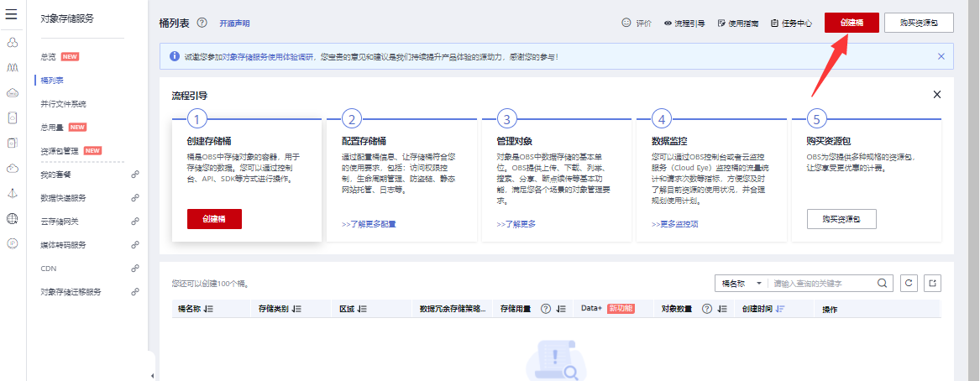Refresh the bucket list with the refresh icon
Viewport: 980px width, 381px height.
[909, 283]
